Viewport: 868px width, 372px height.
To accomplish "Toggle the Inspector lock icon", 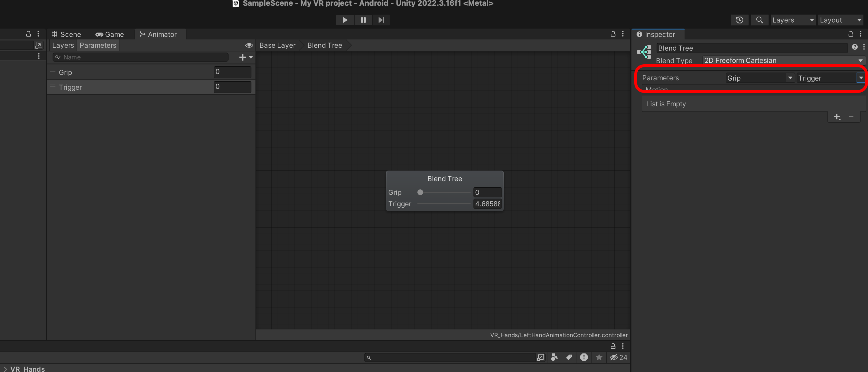I will click(851, 34).
